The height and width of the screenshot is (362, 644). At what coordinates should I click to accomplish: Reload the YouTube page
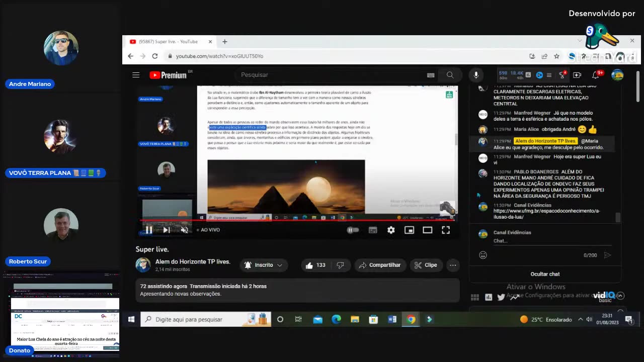[155, 56]
